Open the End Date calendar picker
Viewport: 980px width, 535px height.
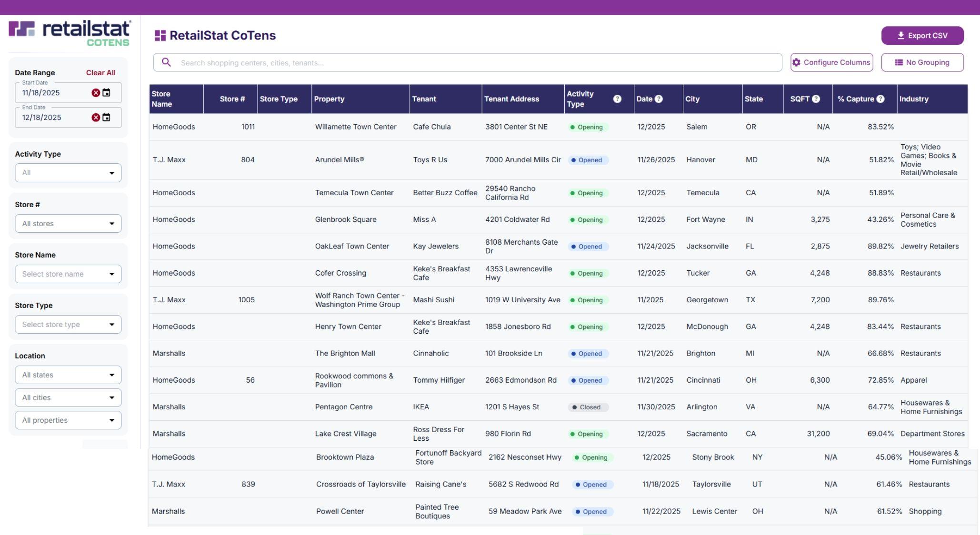(x=107, y=118)
